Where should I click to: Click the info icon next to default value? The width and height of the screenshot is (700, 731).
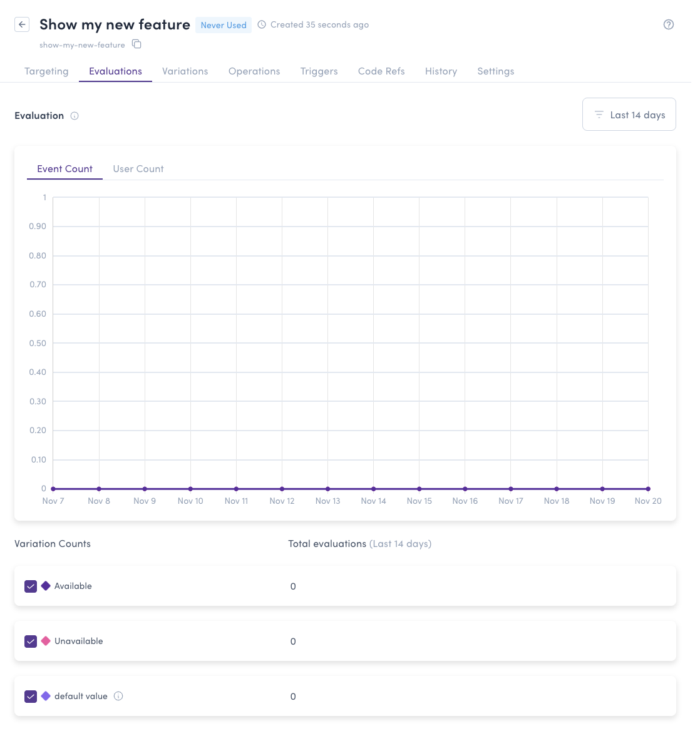[x=118, y=696]
